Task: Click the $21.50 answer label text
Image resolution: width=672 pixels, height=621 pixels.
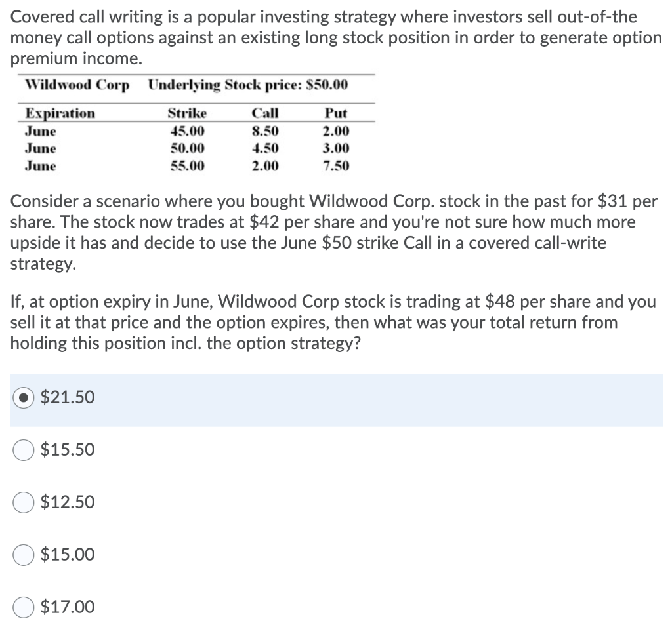Action: coord(66,397)
